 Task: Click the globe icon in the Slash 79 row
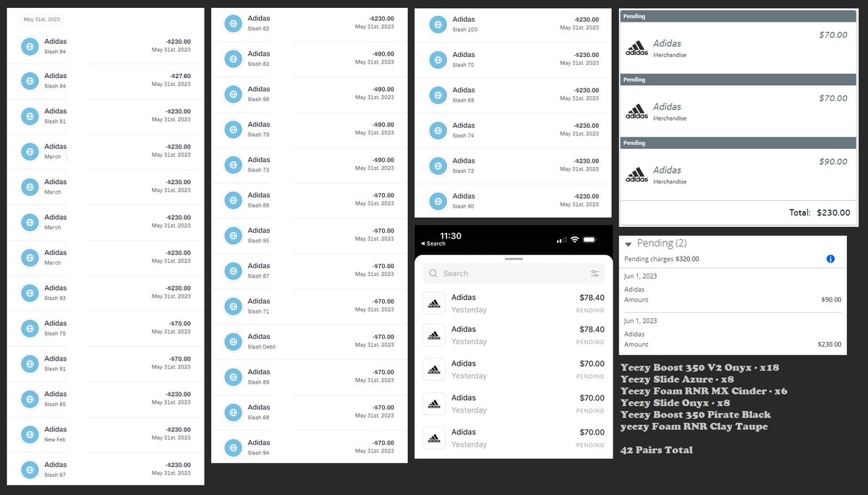point(233,129)
